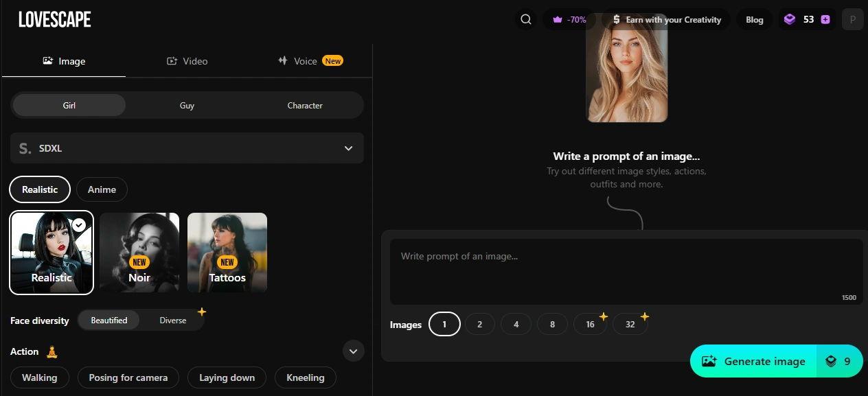Click the purple gem credits icon

(x=790, y=20)
